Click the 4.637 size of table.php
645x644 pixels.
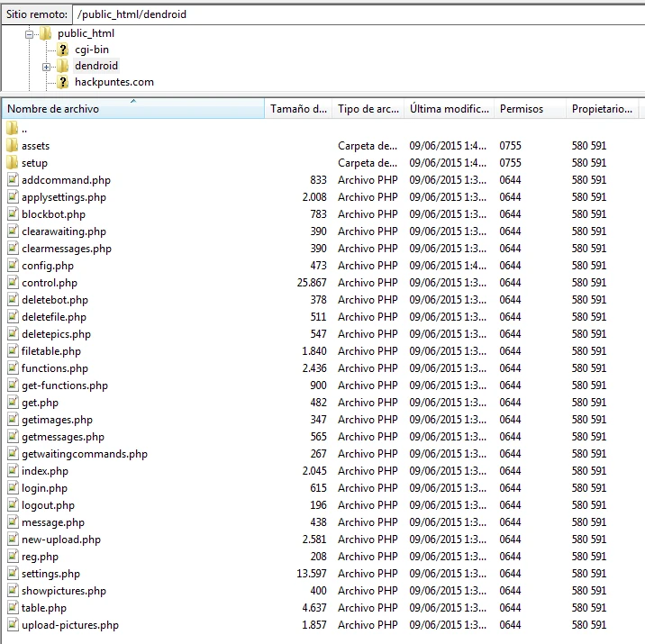(314, 607)
